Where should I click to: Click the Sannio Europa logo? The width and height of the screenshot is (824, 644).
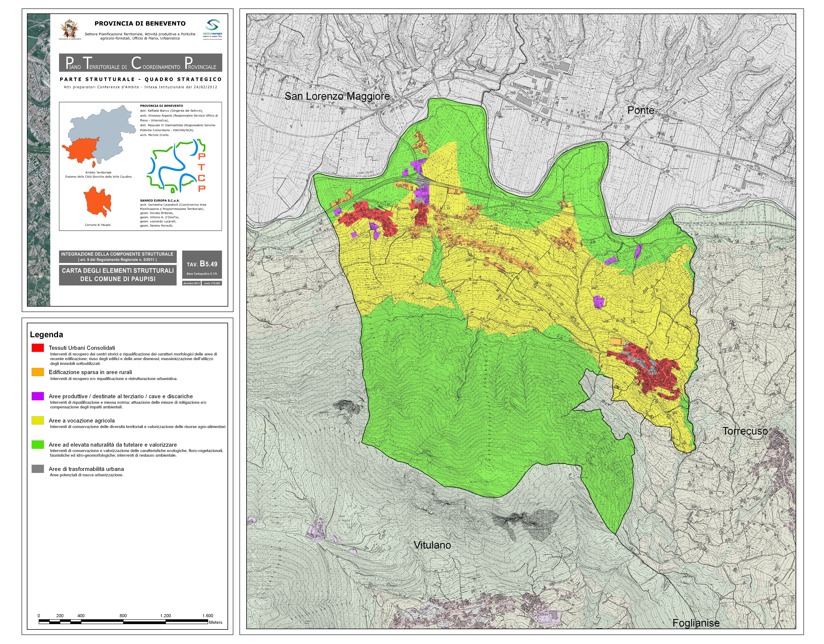pos(212,29)
